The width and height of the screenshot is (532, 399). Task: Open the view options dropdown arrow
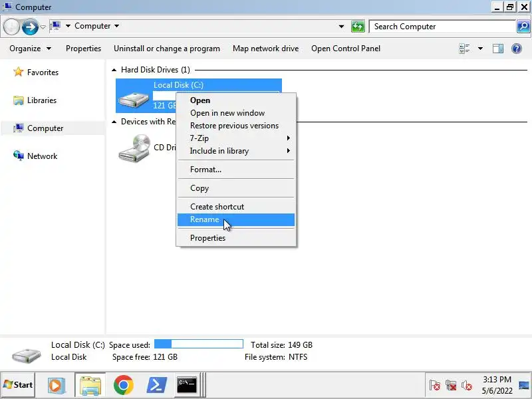pos(480,49)
